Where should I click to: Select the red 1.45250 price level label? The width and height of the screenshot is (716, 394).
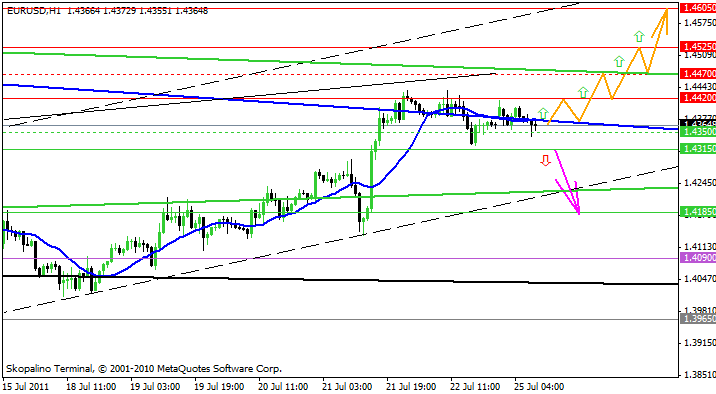(x=698, y=47)
